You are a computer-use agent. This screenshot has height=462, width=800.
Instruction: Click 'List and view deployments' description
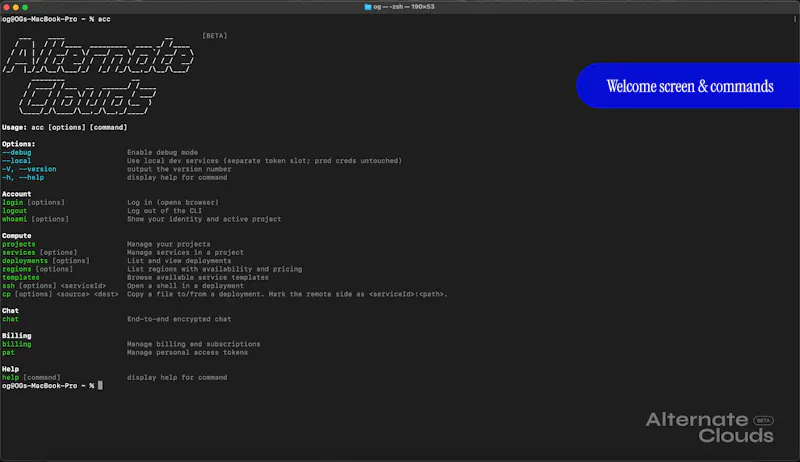pos(179,261)
